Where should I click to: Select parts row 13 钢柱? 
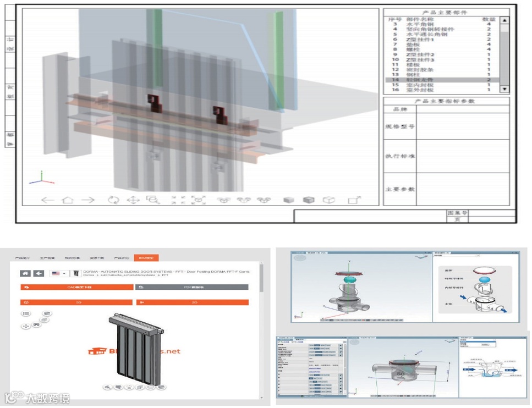(x=442, y=75)
